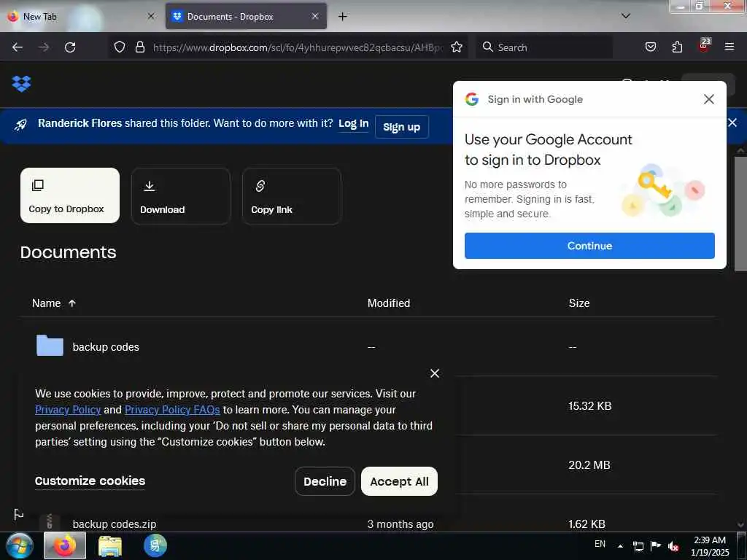Click Firefox icon in the taskbar
Screen dimensions: 747x560
65,545
